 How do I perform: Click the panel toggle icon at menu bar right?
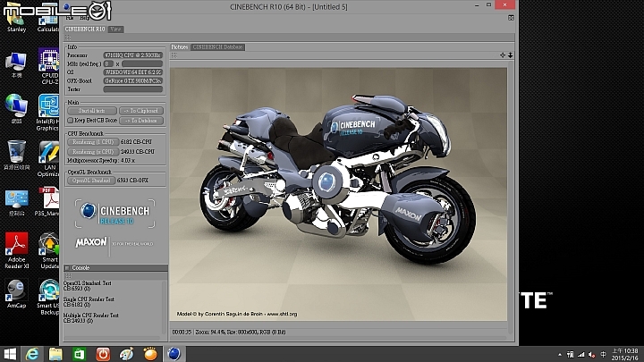click(x=511, y=18)
